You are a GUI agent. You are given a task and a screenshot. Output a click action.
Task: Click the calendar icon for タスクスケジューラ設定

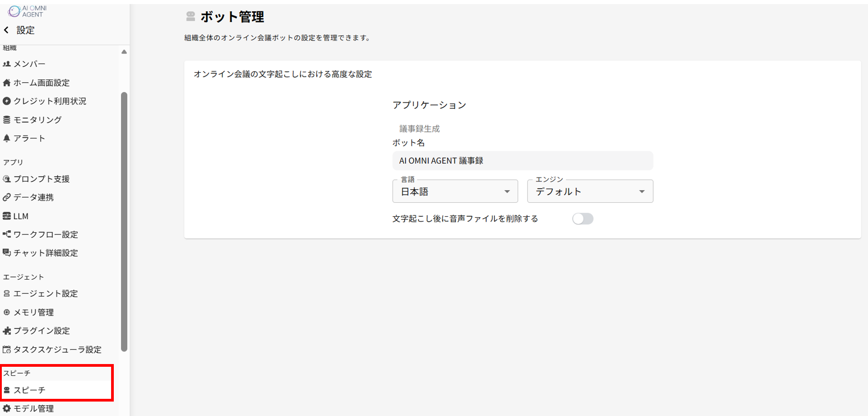point(7,350)
